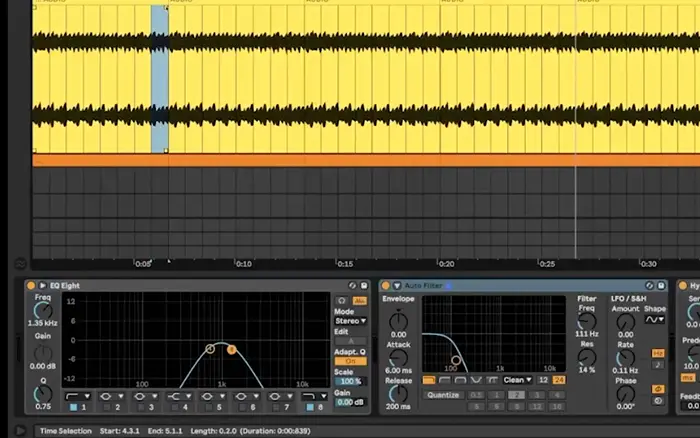This screenshot has height=438, width=700.
Task: Select the low-pass filter shape in Auto Filter
Action: tap(429, 380)
